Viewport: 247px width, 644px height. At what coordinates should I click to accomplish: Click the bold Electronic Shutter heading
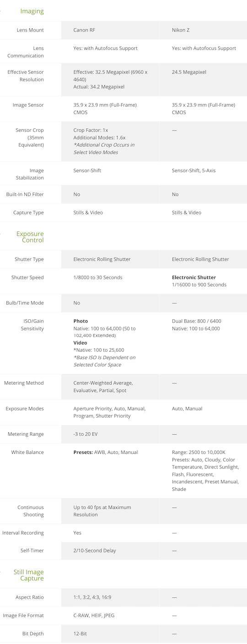[194, 278]
